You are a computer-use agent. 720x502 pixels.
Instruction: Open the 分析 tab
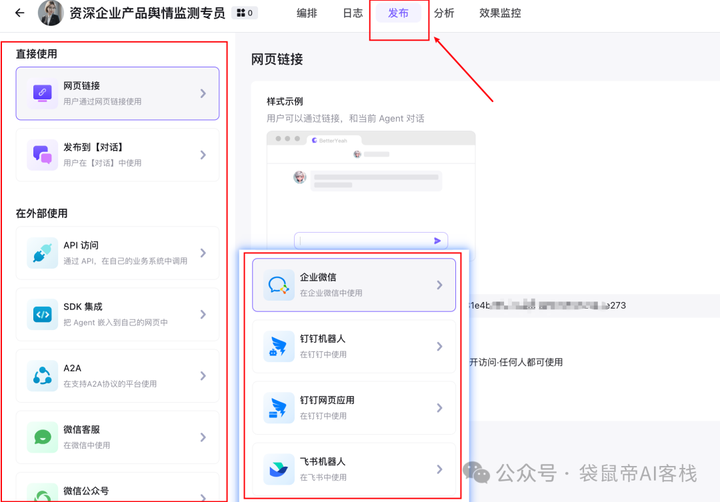tap(444, 13)
